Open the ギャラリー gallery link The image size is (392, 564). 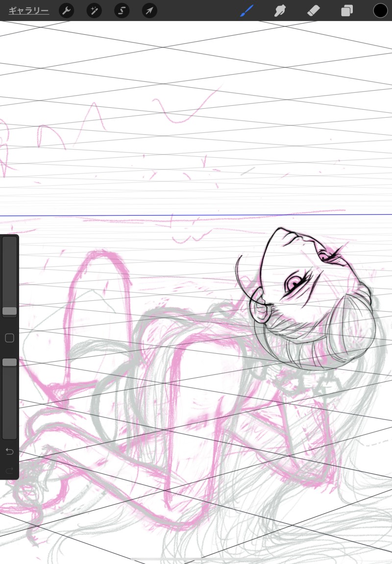(x=29, y=10)
